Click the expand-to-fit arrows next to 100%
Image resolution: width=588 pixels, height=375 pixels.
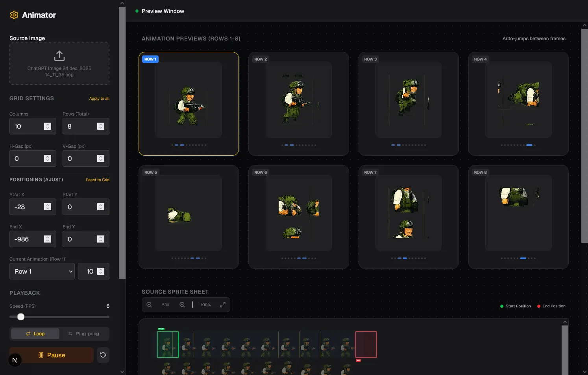[223, 304]
